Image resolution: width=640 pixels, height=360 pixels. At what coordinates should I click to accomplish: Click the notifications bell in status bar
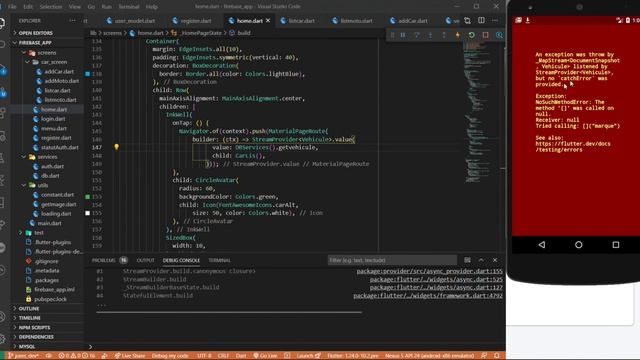(x=497, y=356)
